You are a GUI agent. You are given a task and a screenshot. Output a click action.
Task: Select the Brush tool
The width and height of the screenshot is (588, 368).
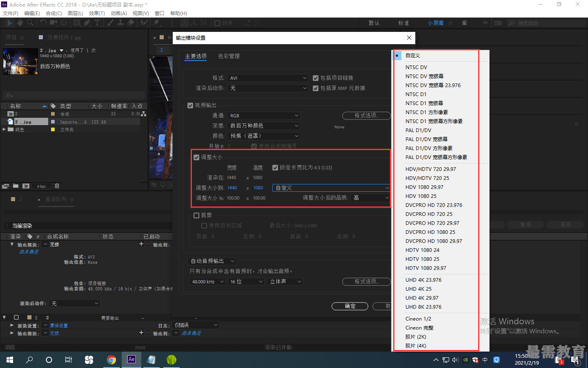[110, 23]
